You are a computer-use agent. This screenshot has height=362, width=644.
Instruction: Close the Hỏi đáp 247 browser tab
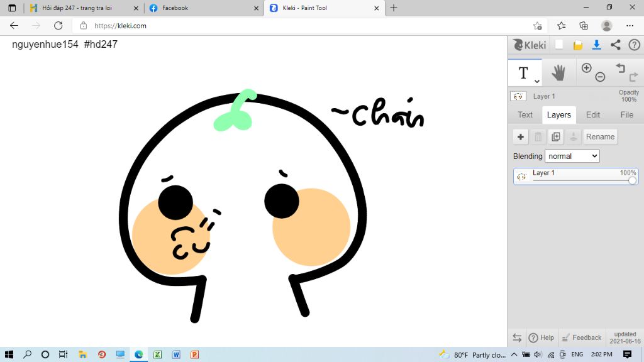coord(136,8)
